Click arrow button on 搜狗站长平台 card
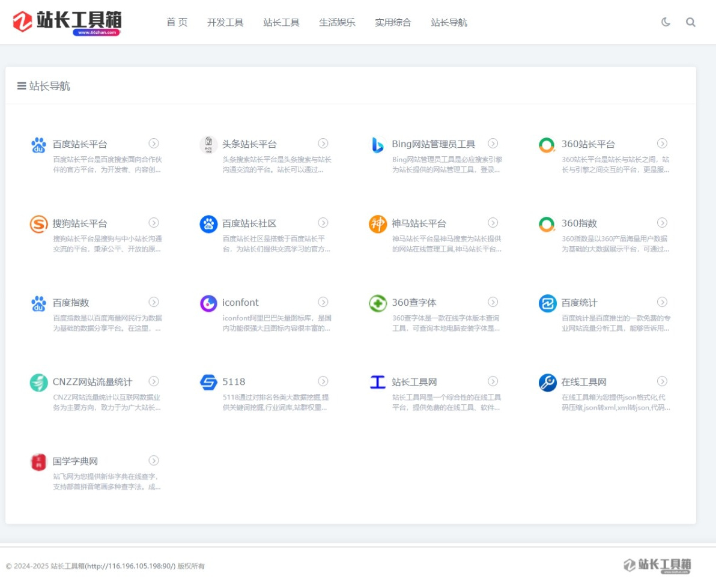Viewport: 716px width, 588px height. (x=154, y=223)
